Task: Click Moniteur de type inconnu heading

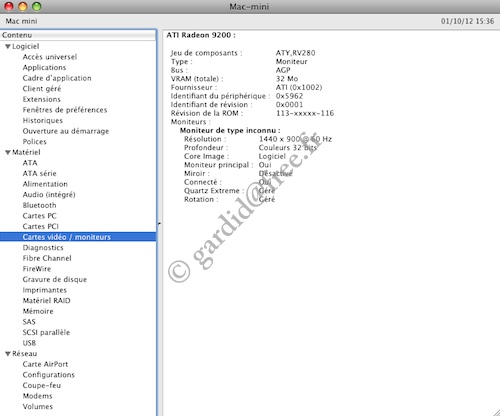Action: point(230,131)
